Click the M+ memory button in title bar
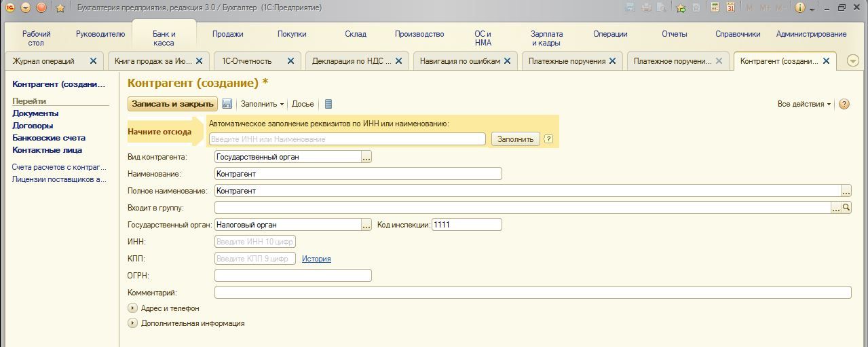The height and width of the screenshot is (347, 868). pyautogui.click(x=766, y=8)
